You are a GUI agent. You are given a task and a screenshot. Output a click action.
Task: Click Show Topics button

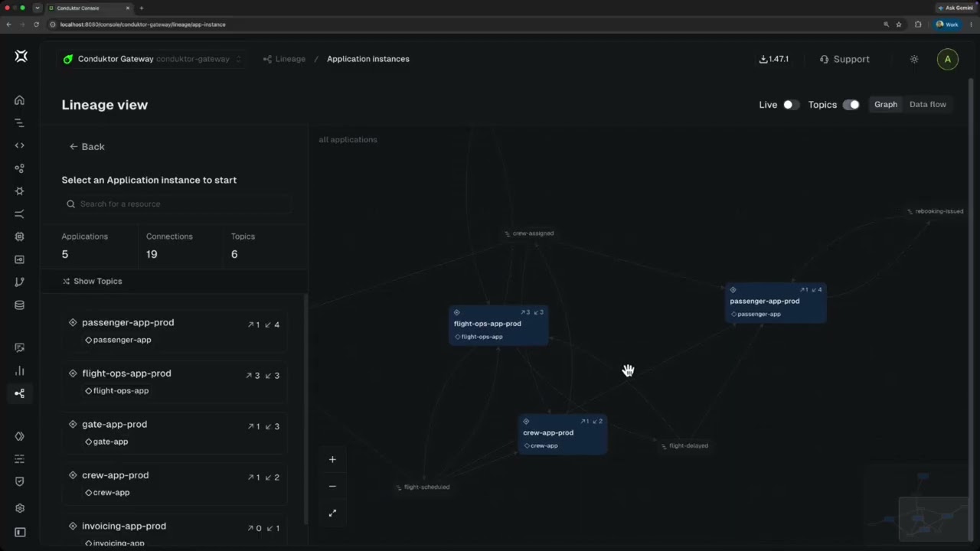point(92,281)
